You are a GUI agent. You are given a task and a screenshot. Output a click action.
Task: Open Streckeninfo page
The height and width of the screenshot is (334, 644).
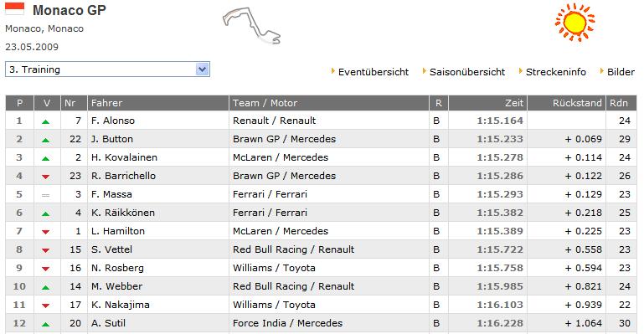click(x=556, y=72)
